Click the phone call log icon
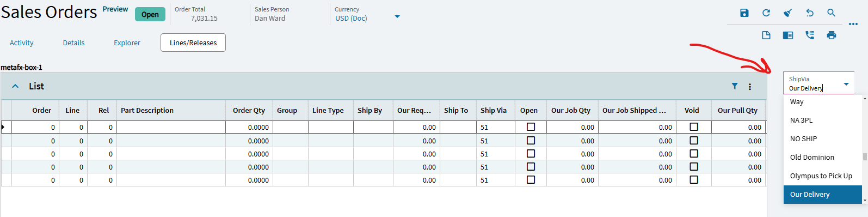The width and height of the screenshot is (868, 217). 809,35
